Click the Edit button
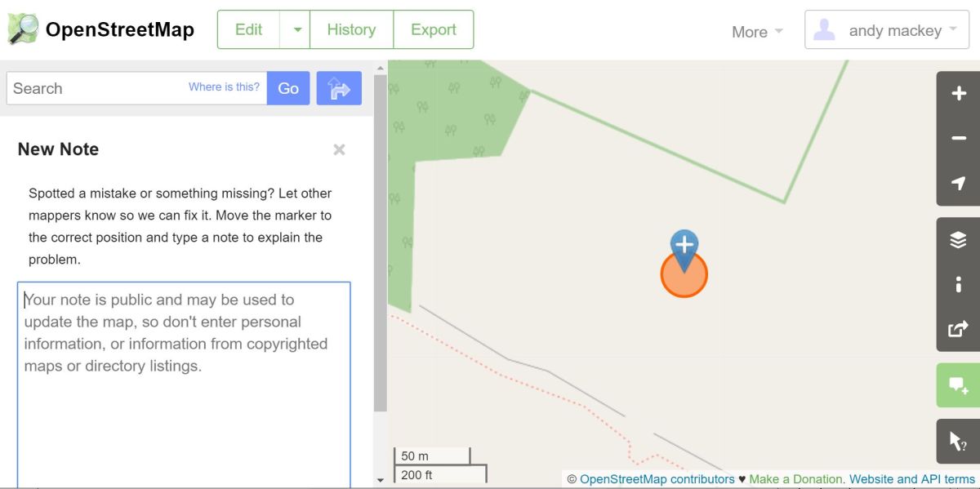The width and height of the screenshot is (980, 489). [248, 29]
